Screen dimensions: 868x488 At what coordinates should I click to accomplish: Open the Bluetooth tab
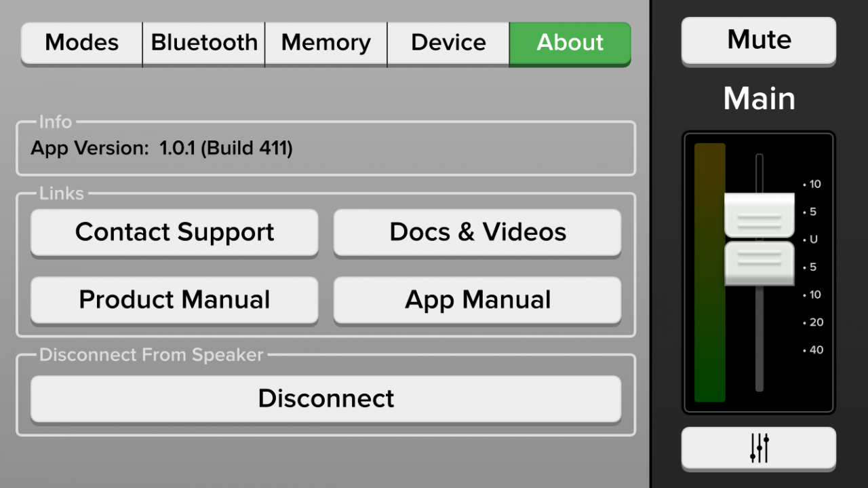pos(204,43)
